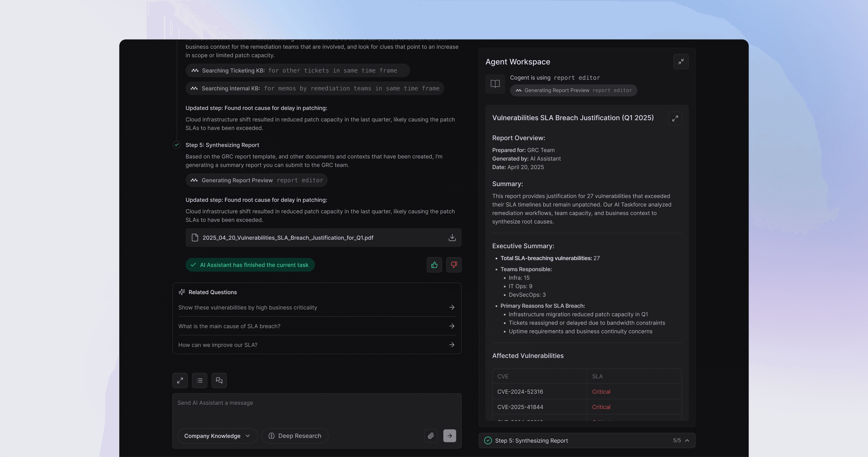Click 'Total SLA-breaching vulnerabilities: 27' line
Viewport: 868px width, 457px height.
[x=550, y=258]
